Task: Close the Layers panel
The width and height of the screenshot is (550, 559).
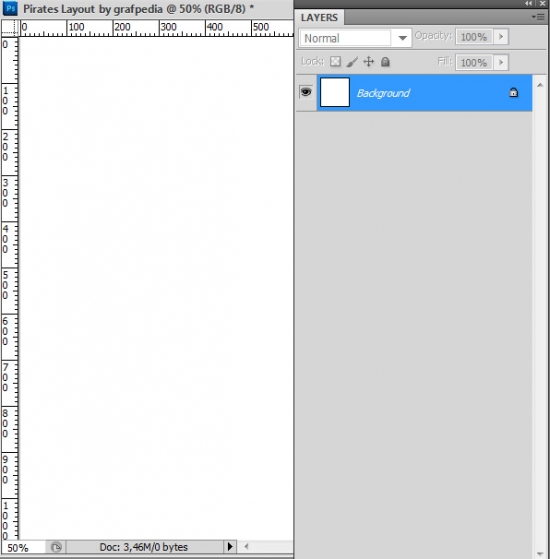Action: [543, 3]
